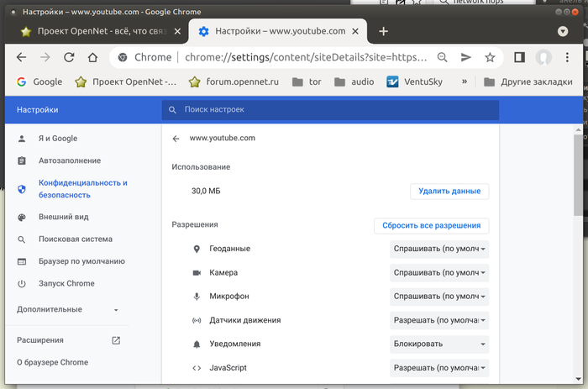Image resolution: width=588 pixels, height=389 pixels.
Task: Select Поисковая система in the sidebar
Action: click(x=75, y=239)
